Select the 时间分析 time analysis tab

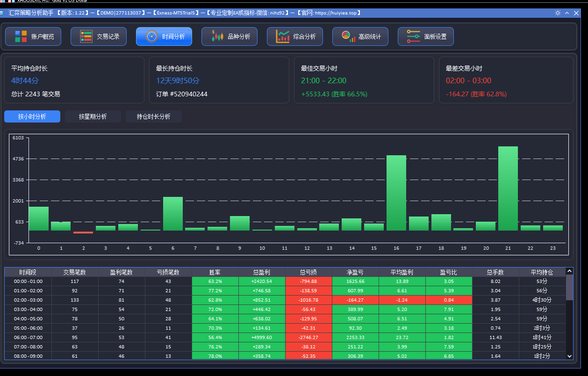(x=164, y=36)
